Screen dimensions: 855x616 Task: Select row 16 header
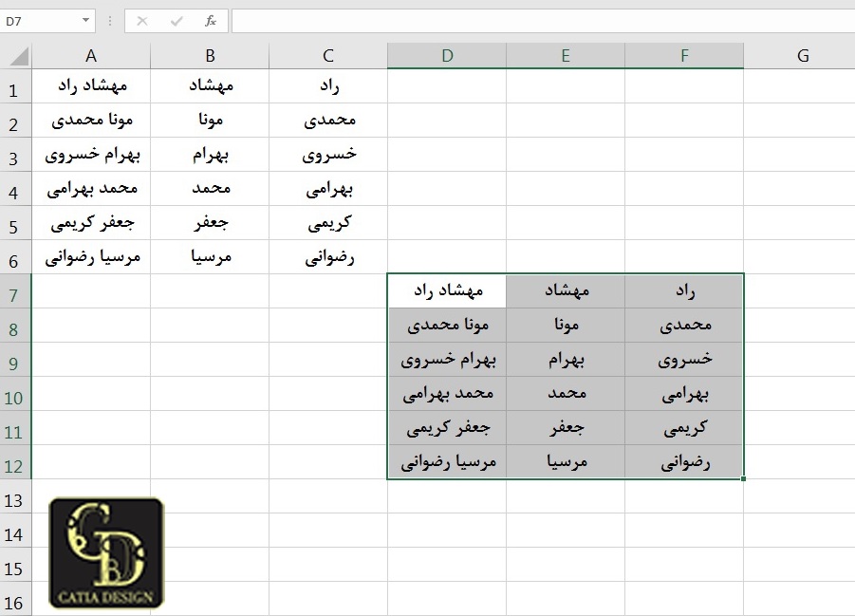(x=15, y=599)
